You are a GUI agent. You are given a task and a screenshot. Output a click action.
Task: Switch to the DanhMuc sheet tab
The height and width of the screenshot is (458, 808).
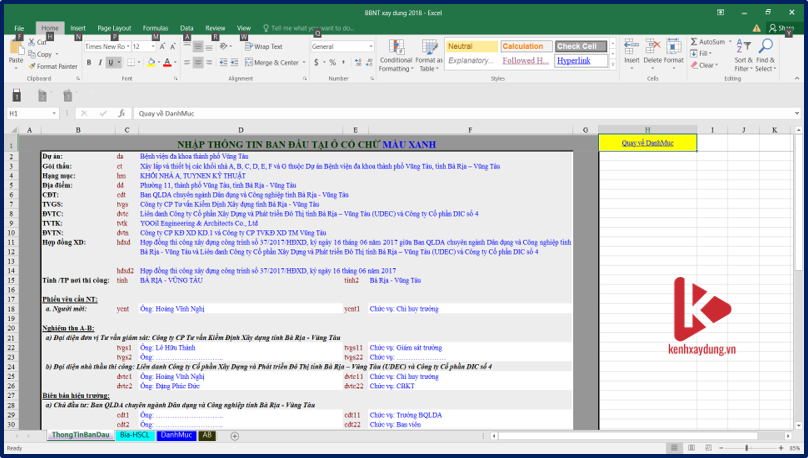[x=176, y=435]
